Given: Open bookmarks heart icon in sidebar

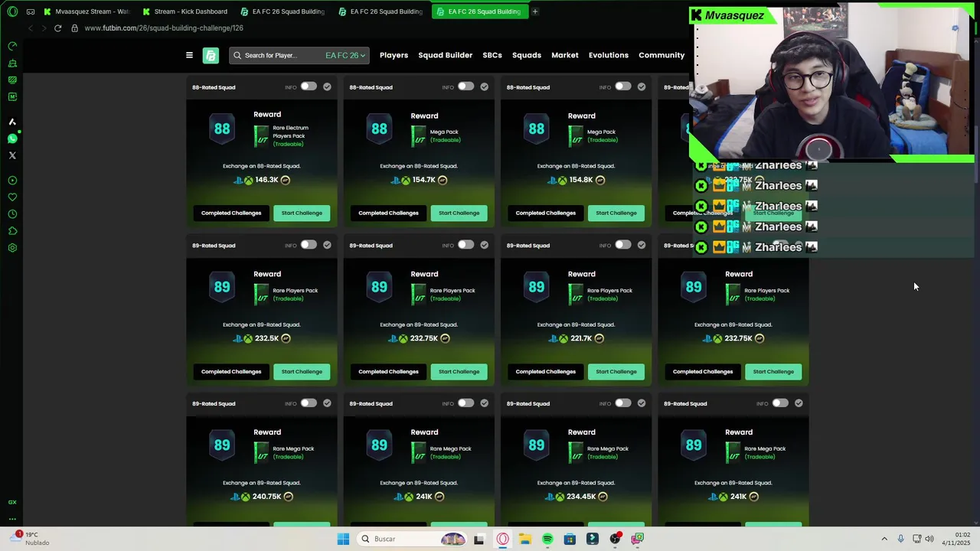Looking at the screenshot, I should click(12, 197).
